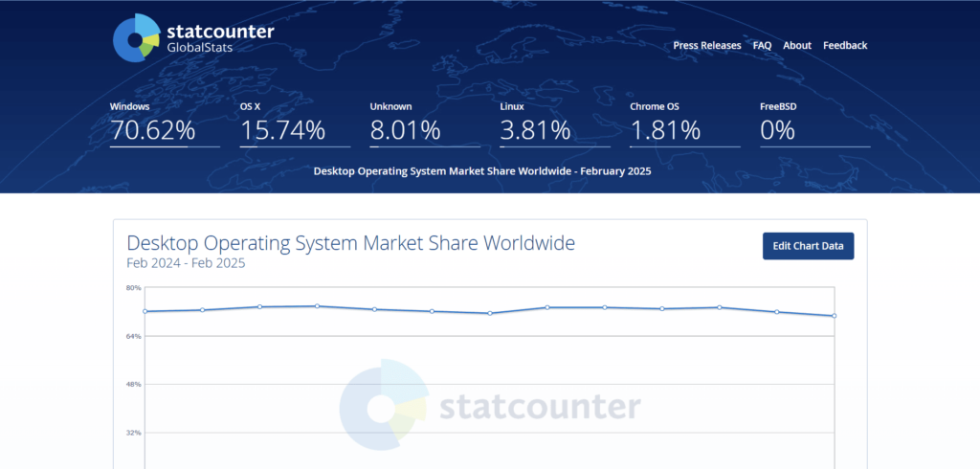The width and height of the screenshot is (980, 469).
Task: Open Press Releases page
Action: [707, 46]
